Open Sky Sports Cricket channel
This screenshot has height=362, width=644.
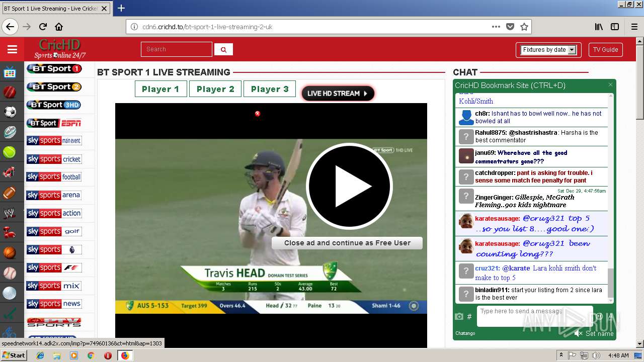54,159
